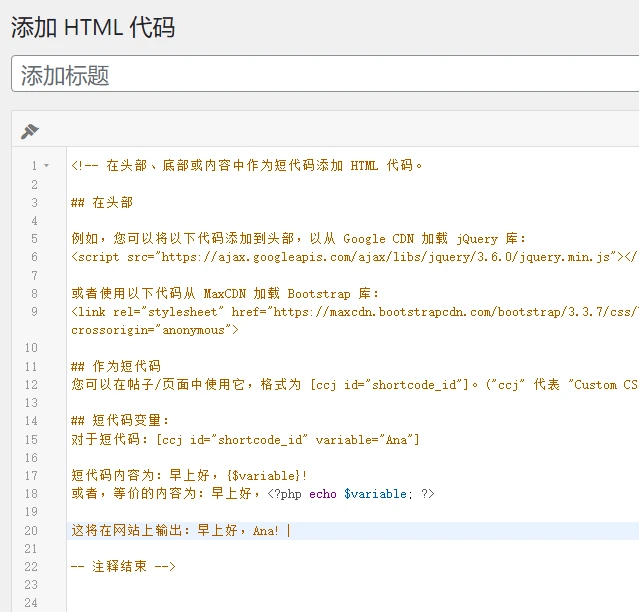Click the ## 作为短代码 heading line
Viewport: 639px width, 612px height.
(x=116, y=366)
